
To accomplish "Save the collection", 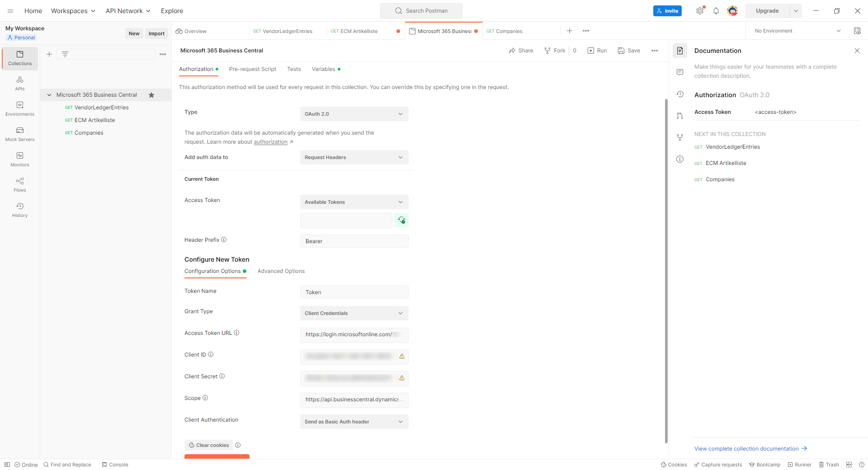I will pos(629,51).
